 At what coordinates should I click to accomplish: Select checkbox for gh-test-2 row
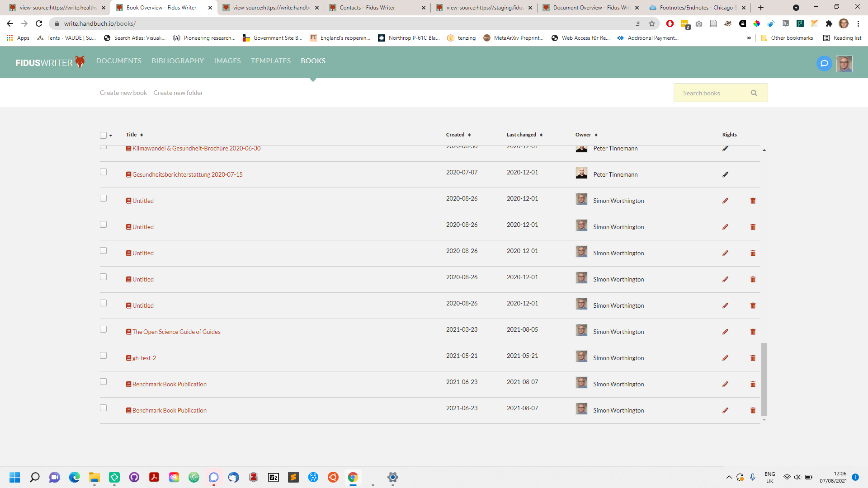tap(103, 356)
